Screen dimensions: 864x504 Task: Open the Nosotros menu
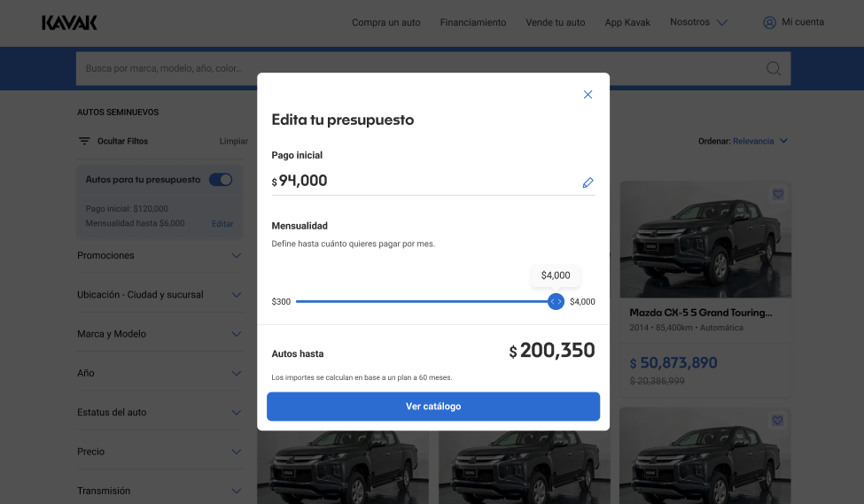click(x=698, y=22)
